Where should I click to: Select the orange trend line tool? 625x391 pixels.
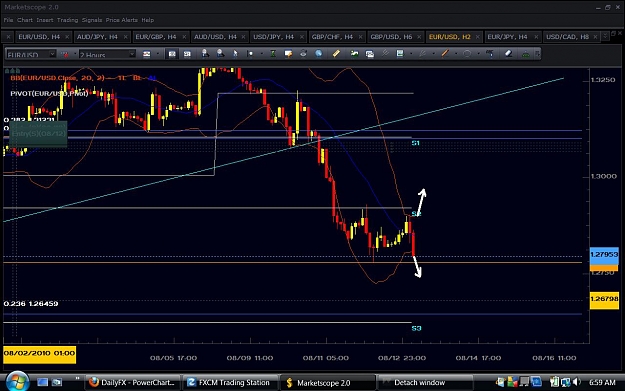point(445,53)
